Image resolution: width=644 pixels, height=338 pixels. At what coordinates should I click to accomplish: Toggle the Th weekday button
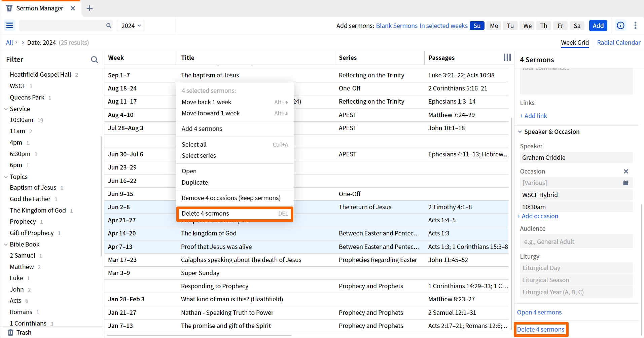point(544,26)
